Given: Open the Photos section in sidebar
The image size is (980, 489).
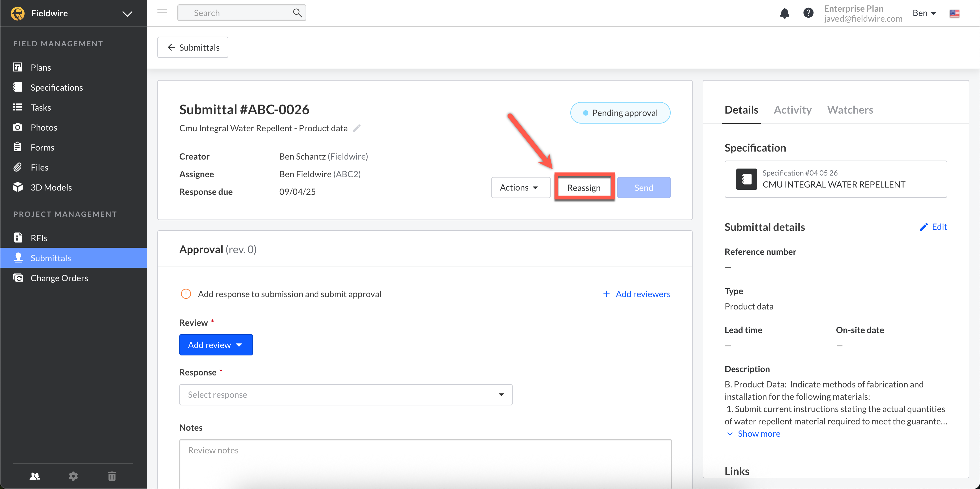Looking at the screenshot, I should click(44, 127).
